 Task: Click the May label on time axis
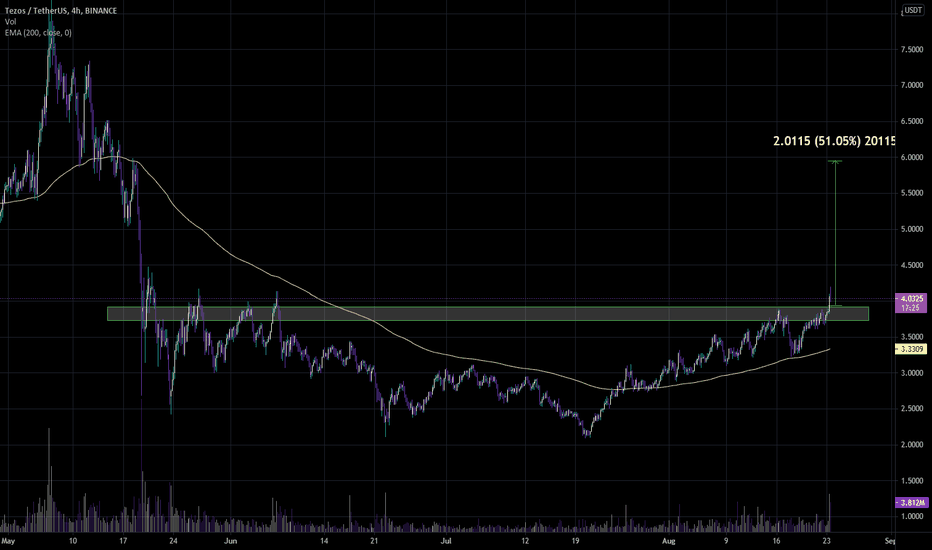click(x=8, y=541)
